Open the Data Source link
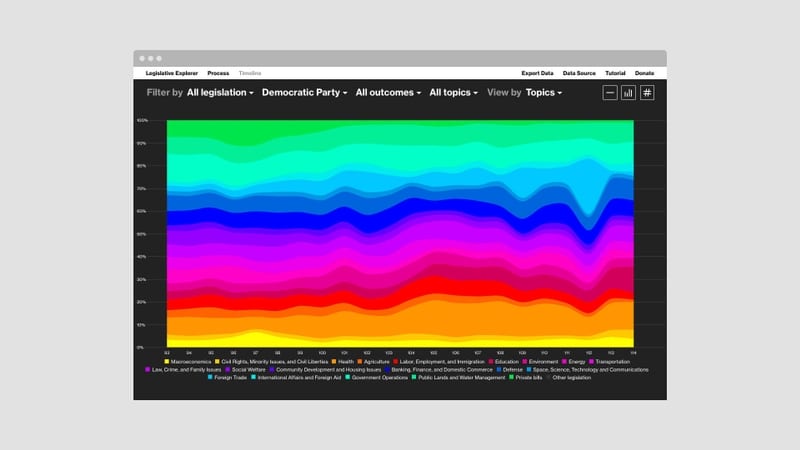This screenshot has height=450, width=800. pyautogui.click(x=579, y=73)
